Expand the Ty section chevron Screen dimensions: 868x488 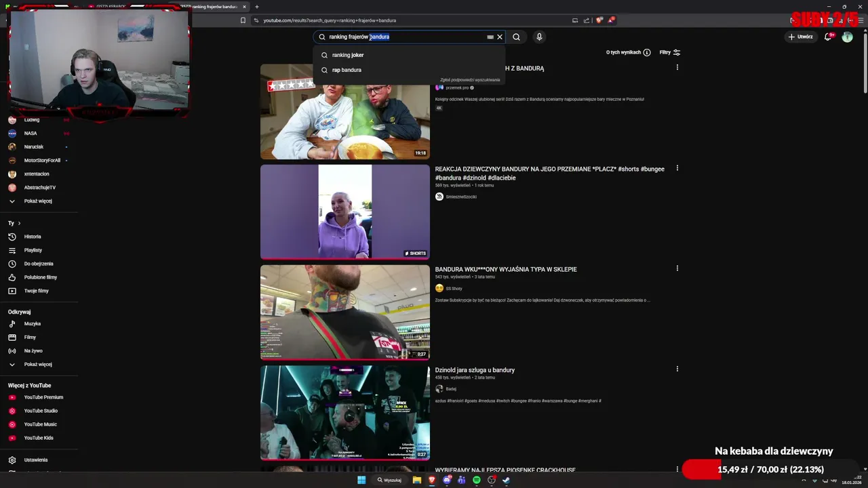tap(19, 223)
